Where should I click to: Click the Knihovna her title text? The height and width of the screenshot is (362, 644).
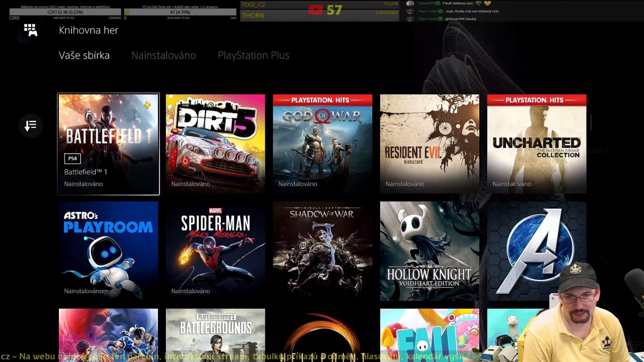click(88, 30)
